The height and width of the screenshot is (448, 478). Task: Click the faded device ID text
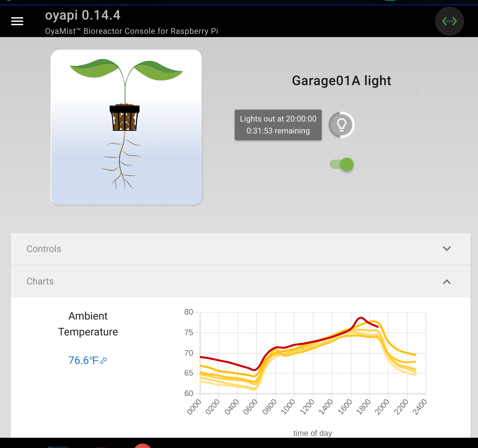click(x=341, y=92)
